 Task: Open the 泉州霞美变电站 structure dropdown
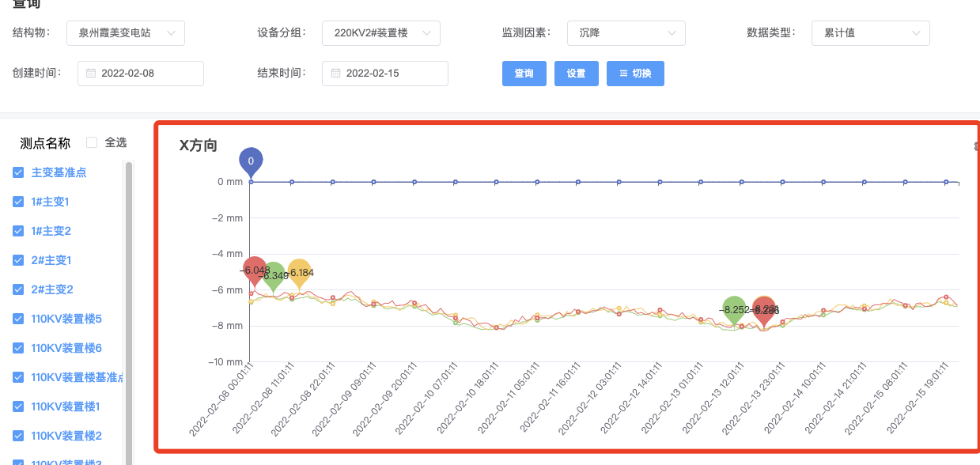point(125,33)
